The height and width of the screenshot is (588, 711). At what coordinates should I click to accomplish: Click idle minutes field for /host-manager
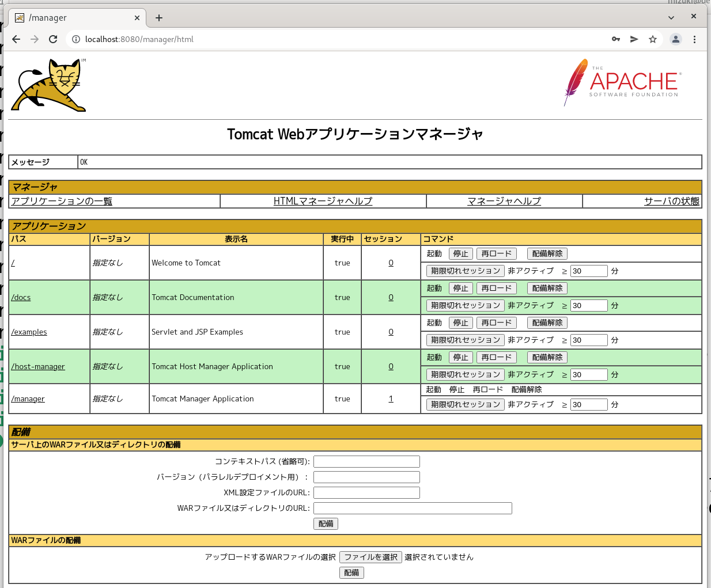589,374
